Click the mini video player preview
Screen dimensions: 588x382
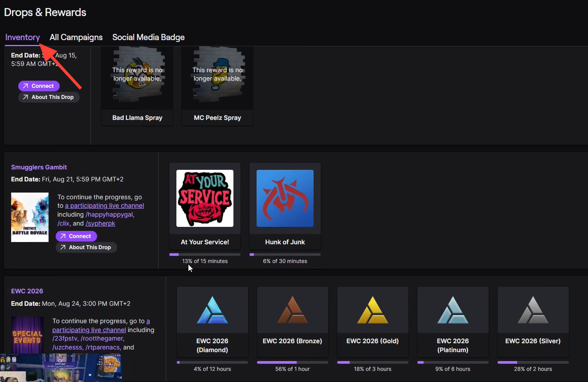pyautogui.click(x=61, y=368)
